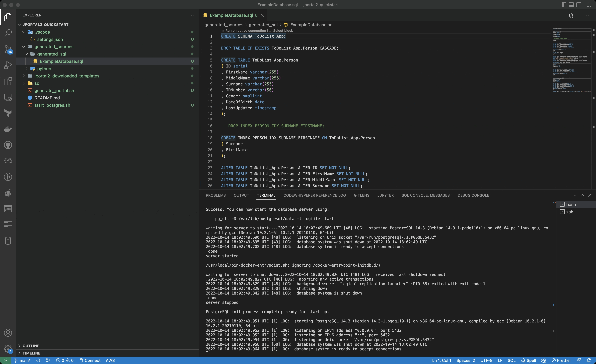Open the AWS Toolkit view

point(8,161)
